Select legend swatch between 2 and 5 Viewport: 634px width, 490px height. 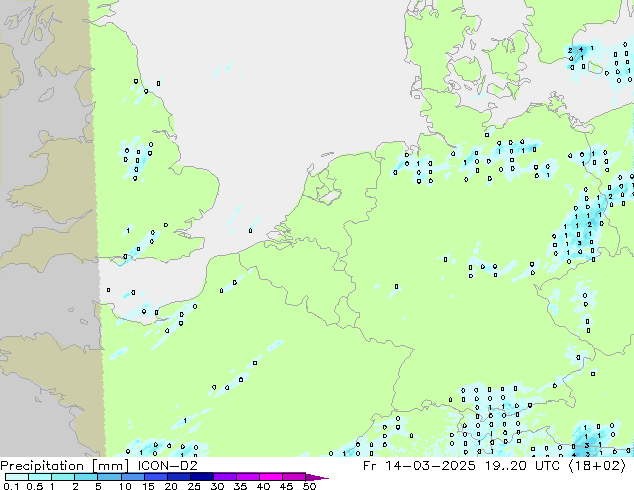pyautogui.click(x=86, y=477)
